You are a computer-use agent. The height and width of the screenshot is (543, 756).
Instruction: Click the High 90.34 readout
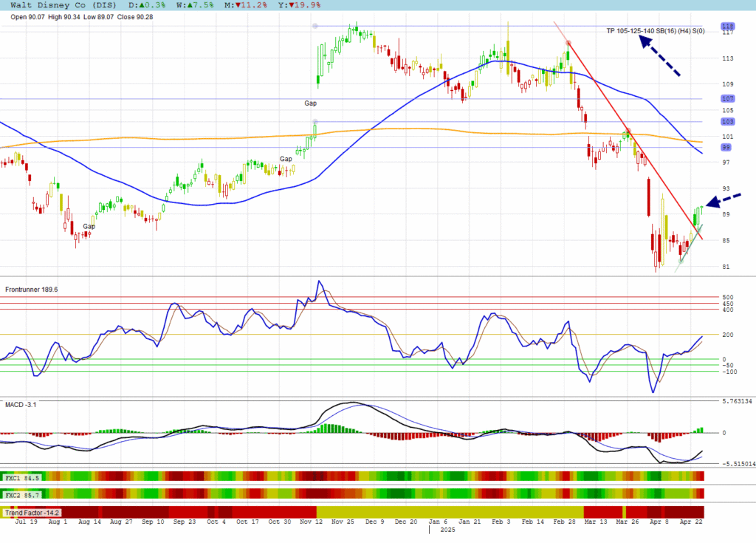[64, 17]
